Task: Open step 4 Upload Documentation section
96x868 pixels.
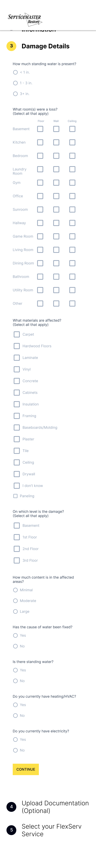Action: coord(55,807)
